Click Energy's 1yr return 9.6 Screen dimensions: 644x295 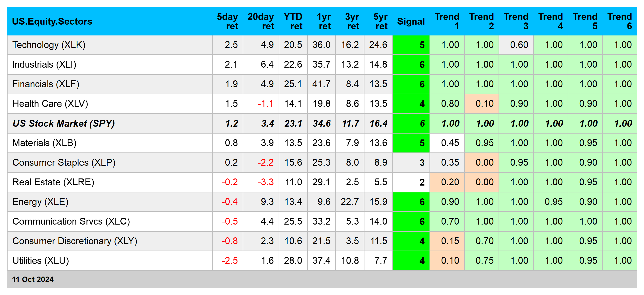[x=321, y=202]
